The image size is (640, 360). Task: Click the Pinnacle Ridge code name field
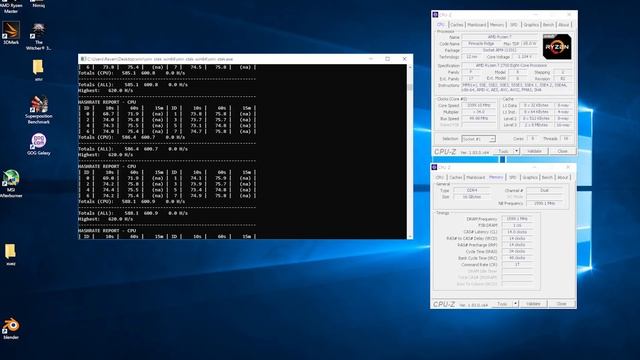click(482, 43)
